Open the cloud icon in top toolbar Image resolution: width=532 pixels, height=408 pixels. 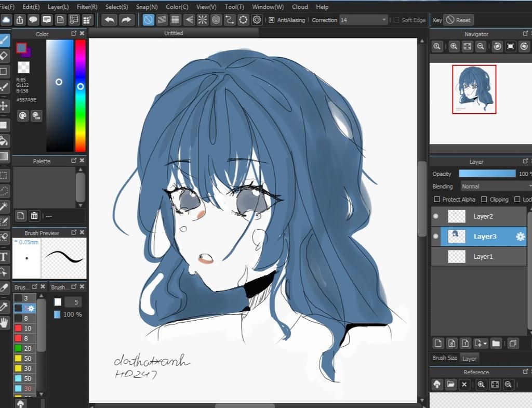[6, 20]
